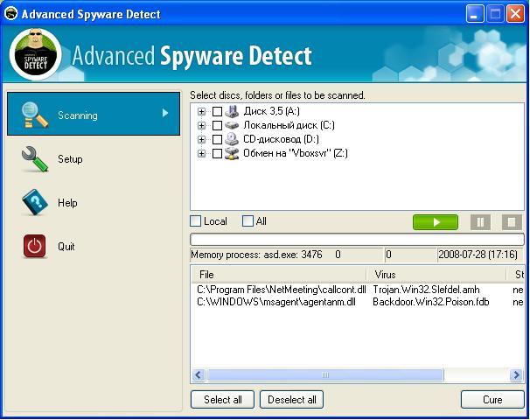Viewport: 530px width, 420px height.
Task: Click Backdoor.Win32.Poison.fdb virus name
Action: pos(431,302)
